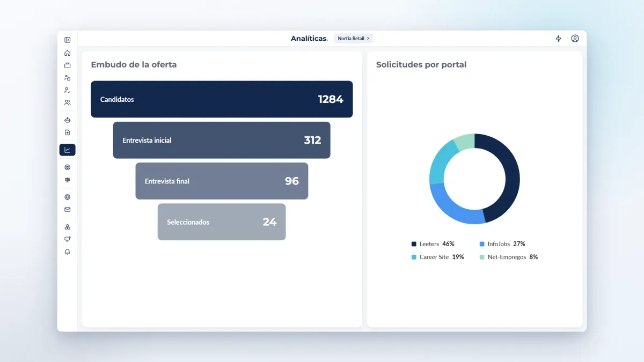Select the analytics chart icon
Viewport: 644px width, 362px height.
tap(68, 150)
